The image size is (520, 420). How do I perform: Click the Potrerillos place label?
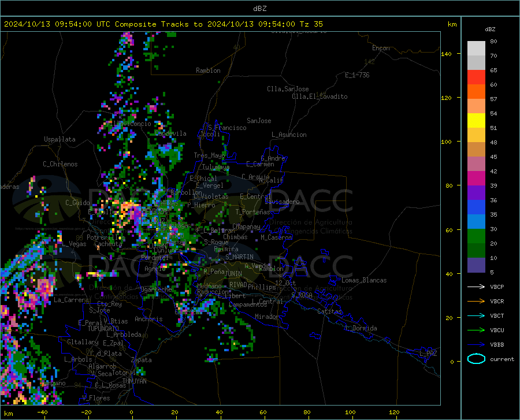click(x=106, y=237)
